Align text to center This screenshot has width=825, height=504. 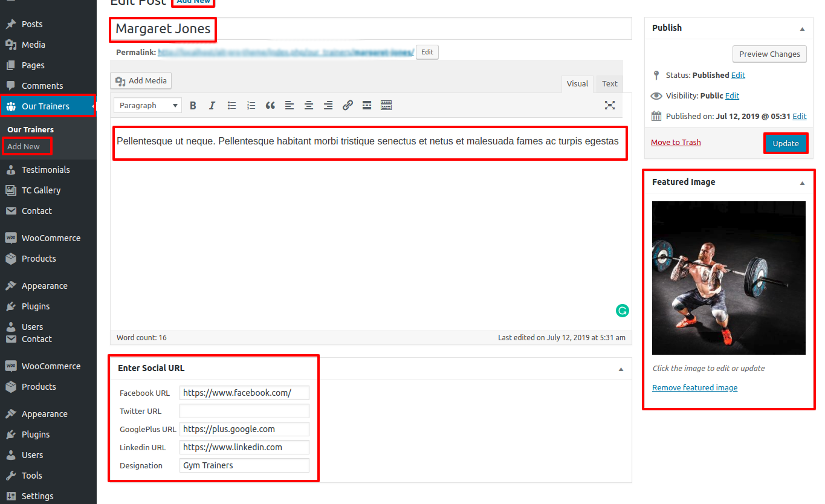pyautogui.click(x=309, y=106)
